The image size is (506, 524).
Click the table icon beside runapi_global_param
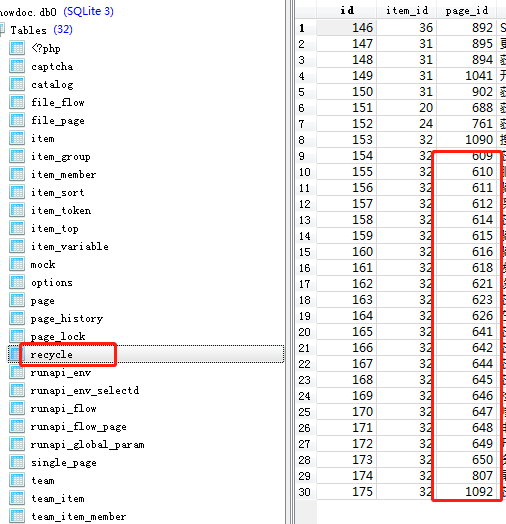(17, 444)
